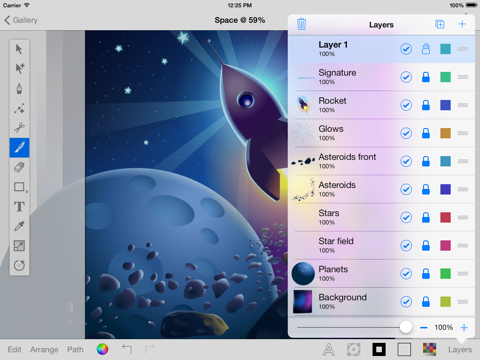The width and height of the screenshot is (480, 360).
Task: Select the arrow Selection tool
Action: tap(19, 49)
